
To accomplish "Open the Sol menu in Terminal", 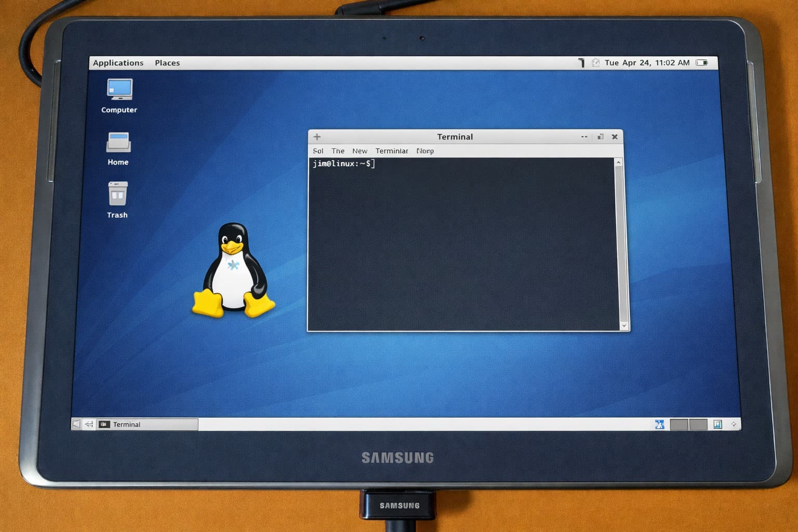I will coord(318,151).
